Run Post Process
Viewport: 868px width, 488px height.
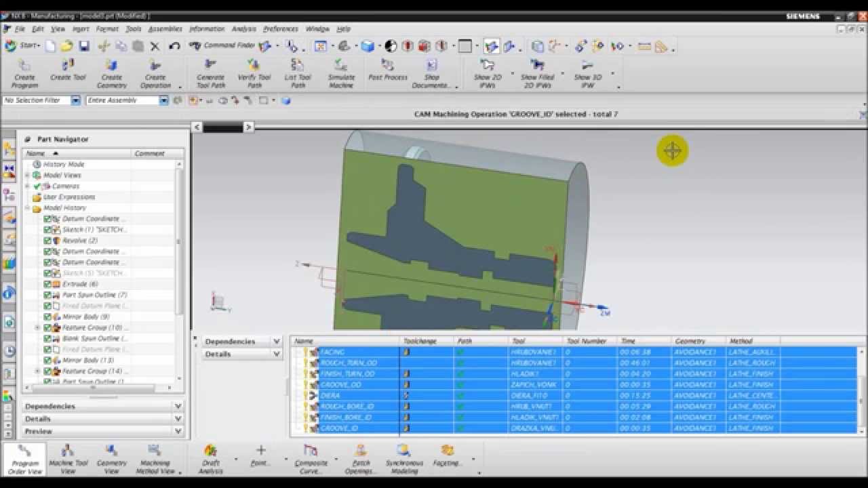point(388,70)
